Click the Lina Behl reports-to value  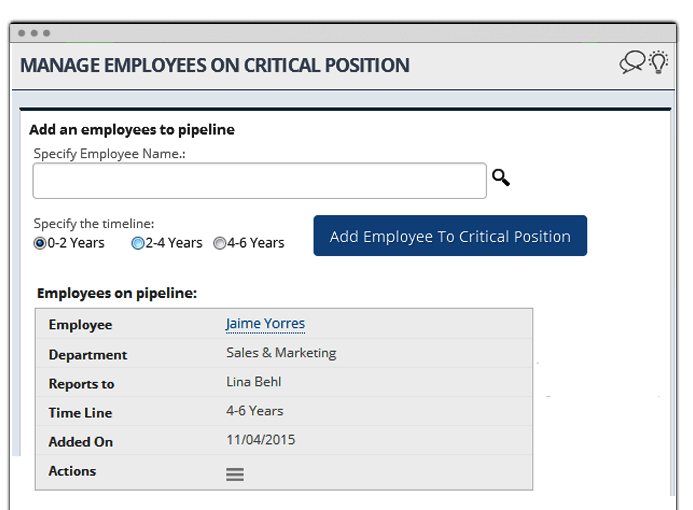pos(254,382)
